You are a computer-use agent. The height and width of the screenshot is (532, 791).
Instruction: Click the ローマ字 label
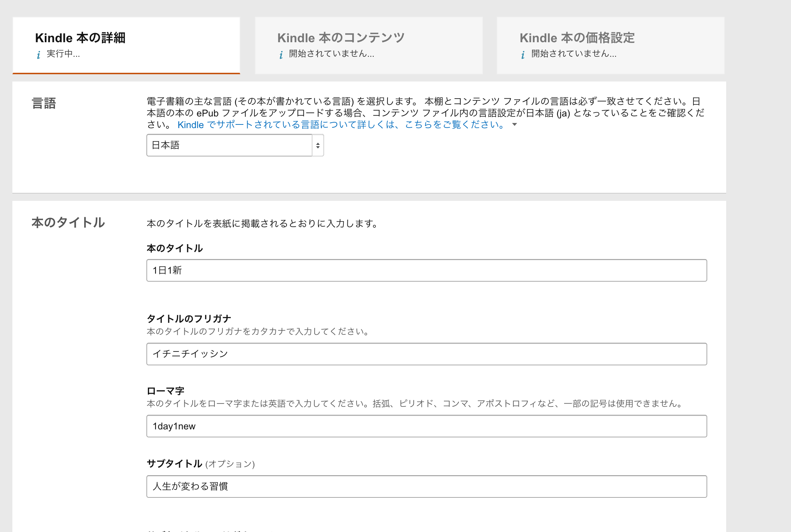pos(166,391)
